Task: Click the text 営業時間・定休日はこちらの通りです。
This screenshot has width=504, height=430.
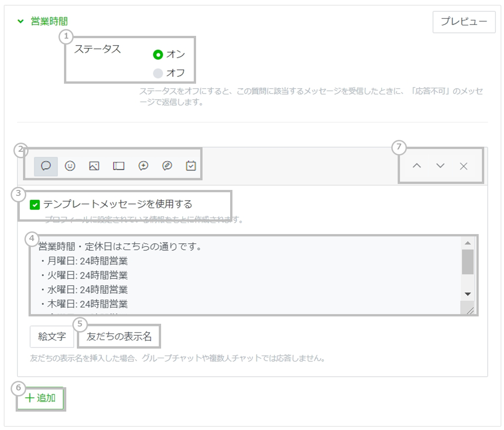Action: click(x=120, y=247)
